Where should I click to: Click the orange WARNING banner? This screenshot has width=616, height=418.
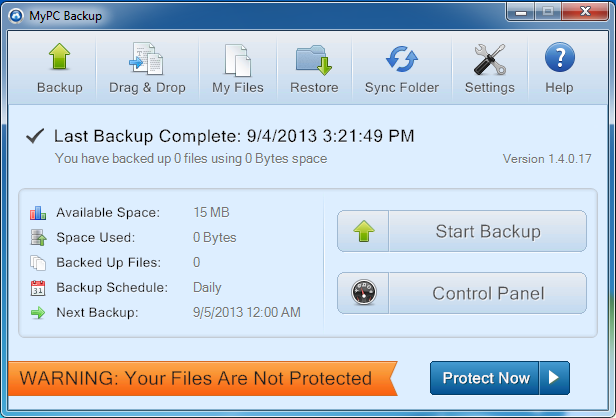(203, 378)
